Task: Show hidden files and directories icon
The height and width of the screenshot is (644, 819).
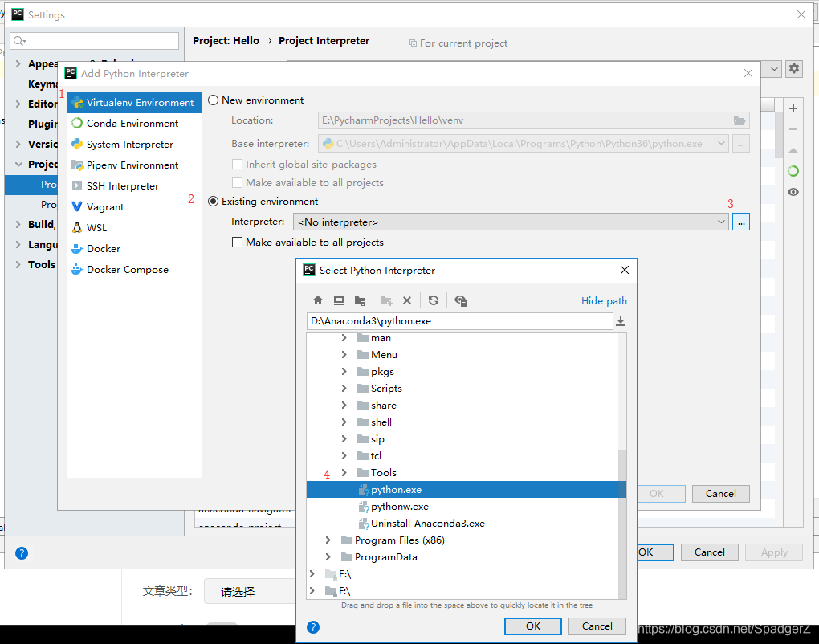Action: coord(460,300)
